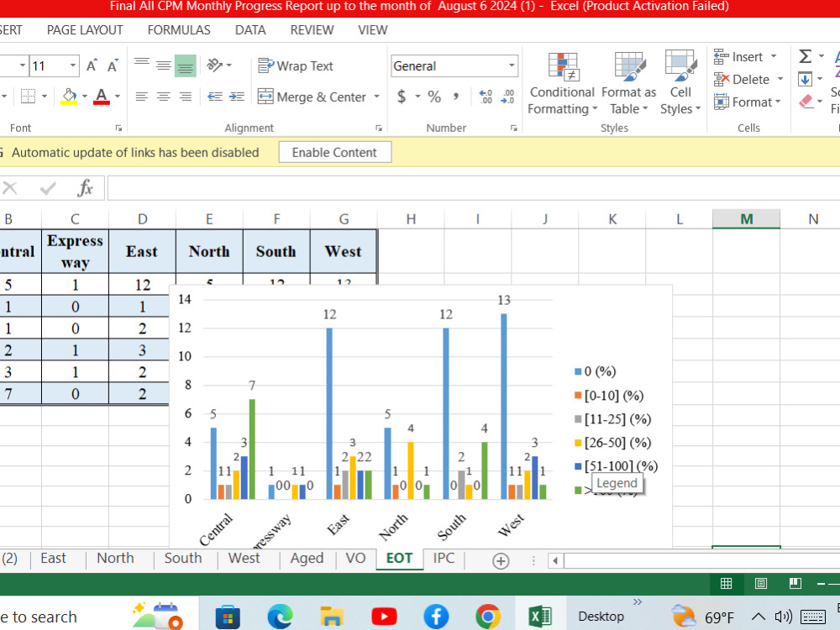Expand the Delete dropdown arrow
The image size is (840, 630).
(x=780, y=79)
